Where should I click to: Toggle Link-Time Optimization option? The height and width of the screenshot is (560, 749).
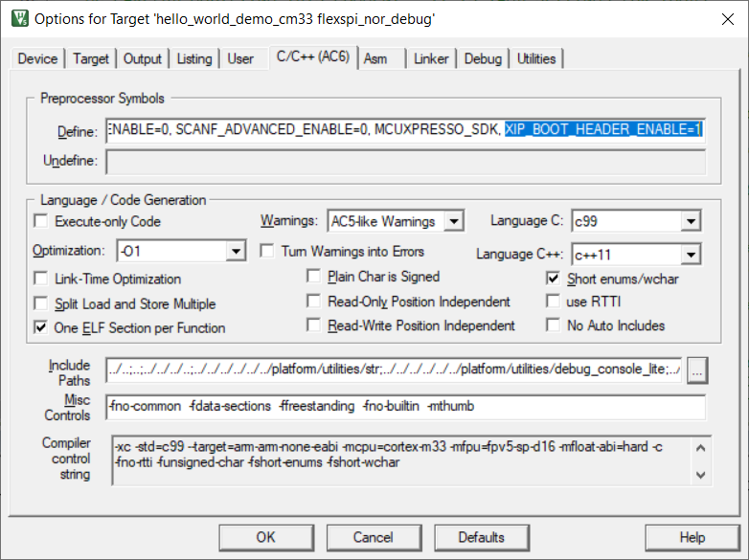point(41,280)
